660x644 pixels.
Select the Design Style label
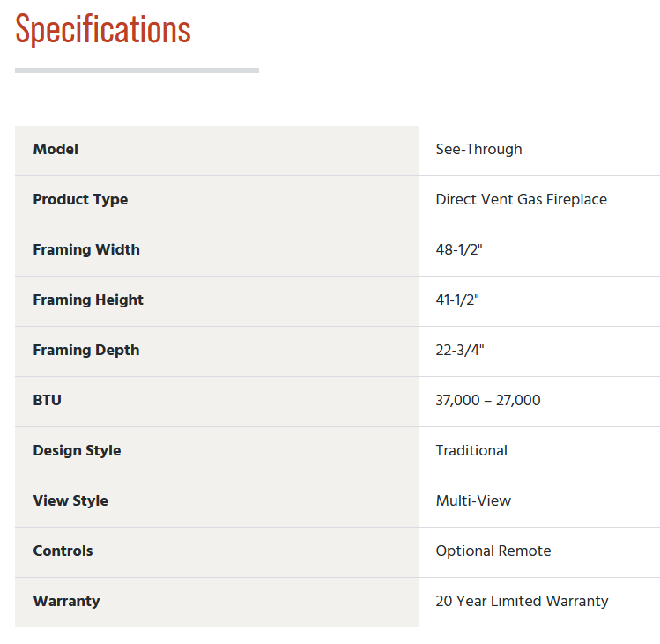click(x=77, y=451)
